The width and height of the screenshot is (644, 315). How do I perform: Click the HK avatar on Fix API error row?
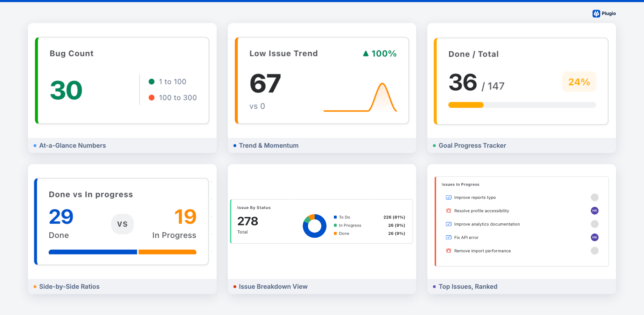tap(594, 237)
